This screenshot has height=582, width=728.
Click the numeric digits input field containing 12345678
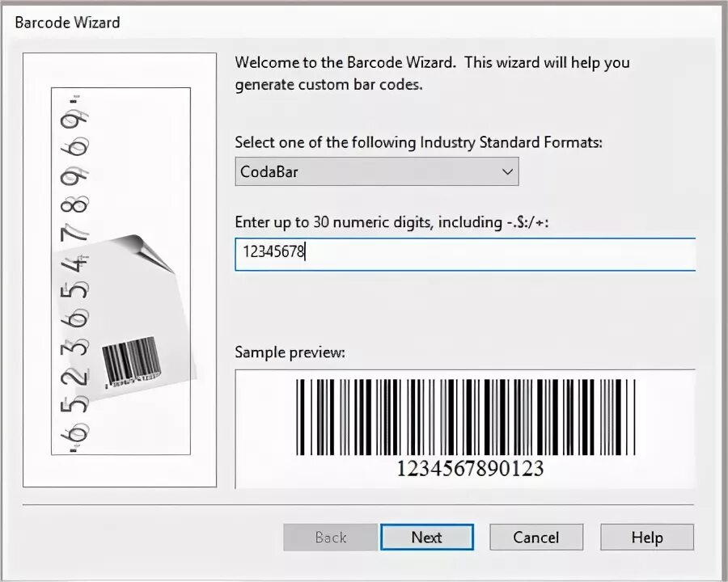tap(465, 254)
